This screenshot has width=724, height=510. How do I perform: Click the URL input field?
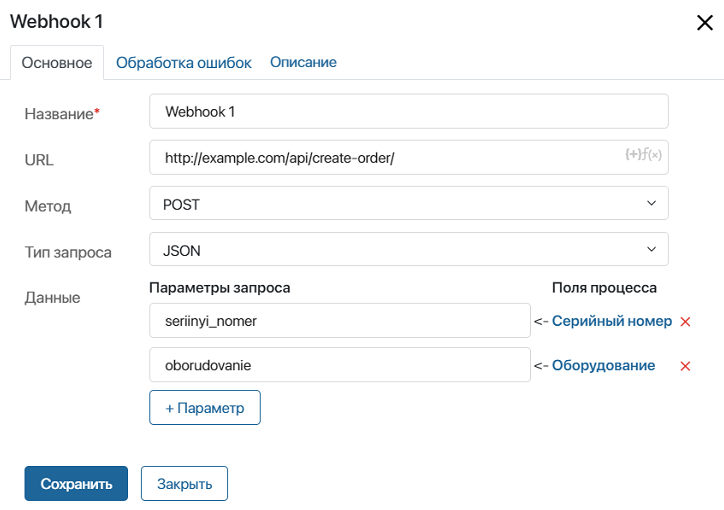(409, 157)
